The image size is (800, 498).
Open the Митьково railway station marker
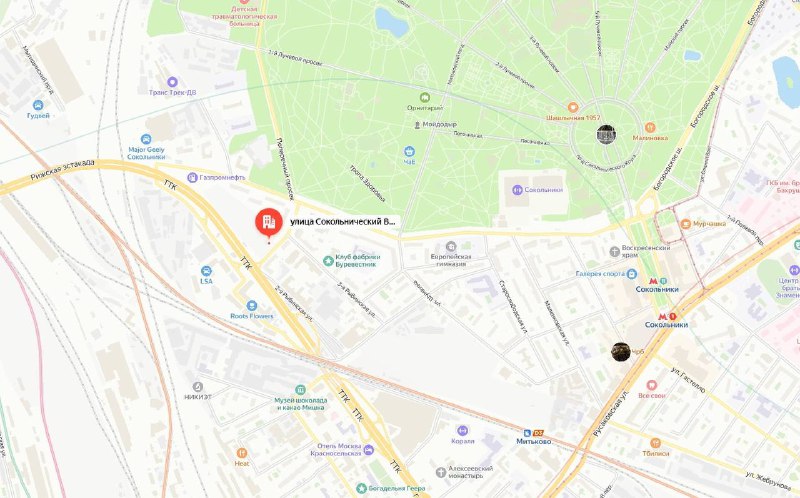coord(527,433)
